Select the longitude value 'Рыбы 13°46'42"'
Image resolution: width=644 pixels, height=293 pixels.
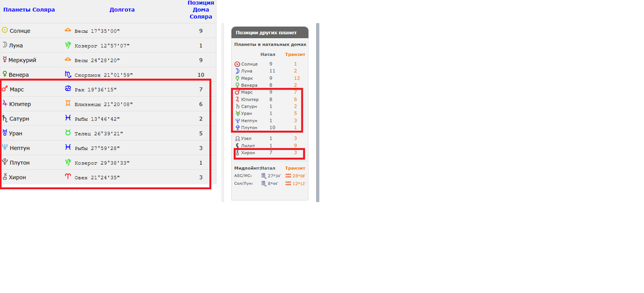coord(97,118)
